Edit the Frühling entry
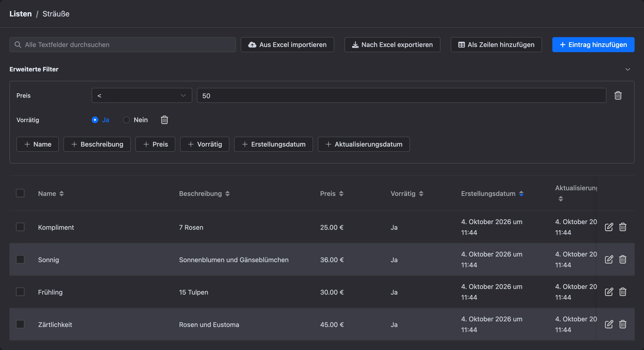Image resolution: width=644 pixels, height=350 pixels. click(x=609, y=292)
